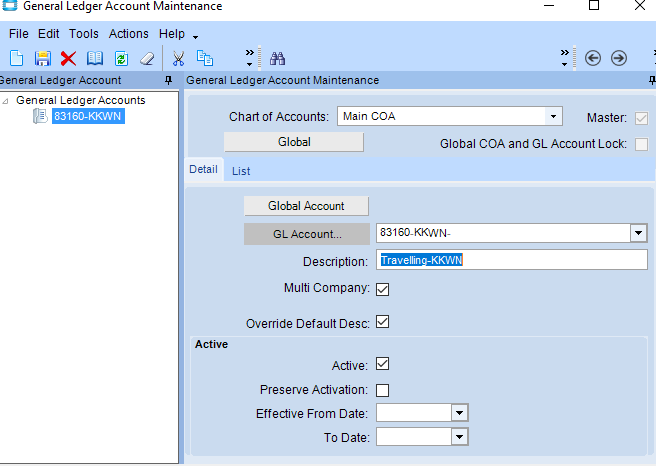
Task: Switch to the List tab
Action: click(241, 171)
